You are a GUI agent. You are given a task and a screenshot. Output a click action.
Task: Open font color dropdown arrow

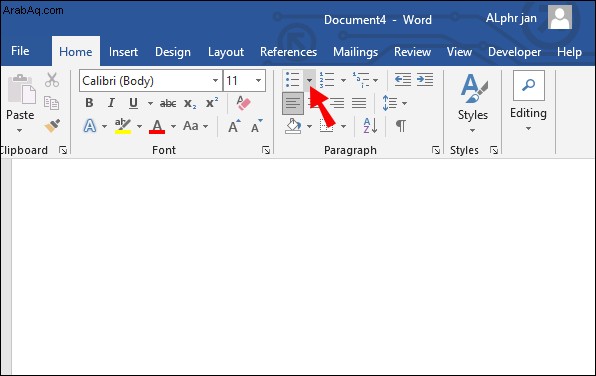173,126
